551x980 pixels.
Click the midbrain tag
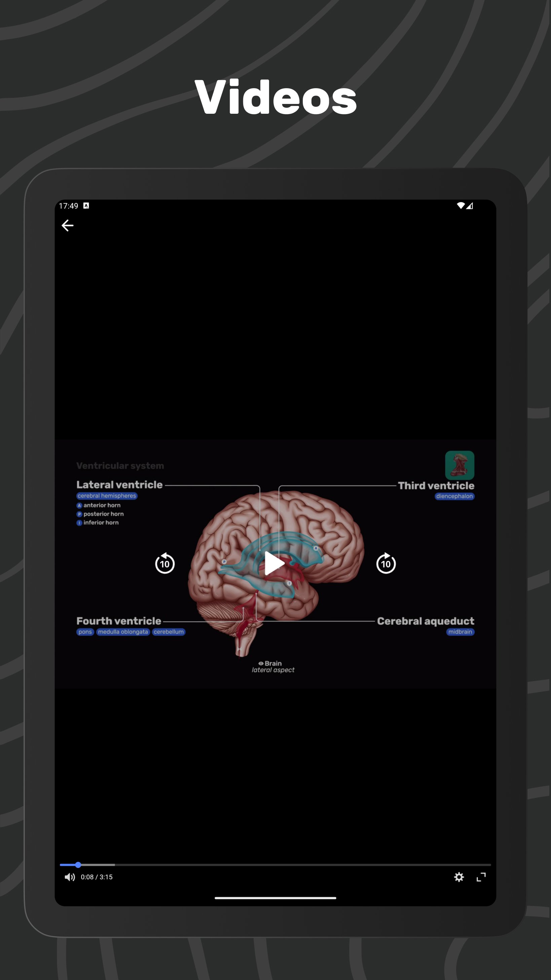(x=460, y=632)
